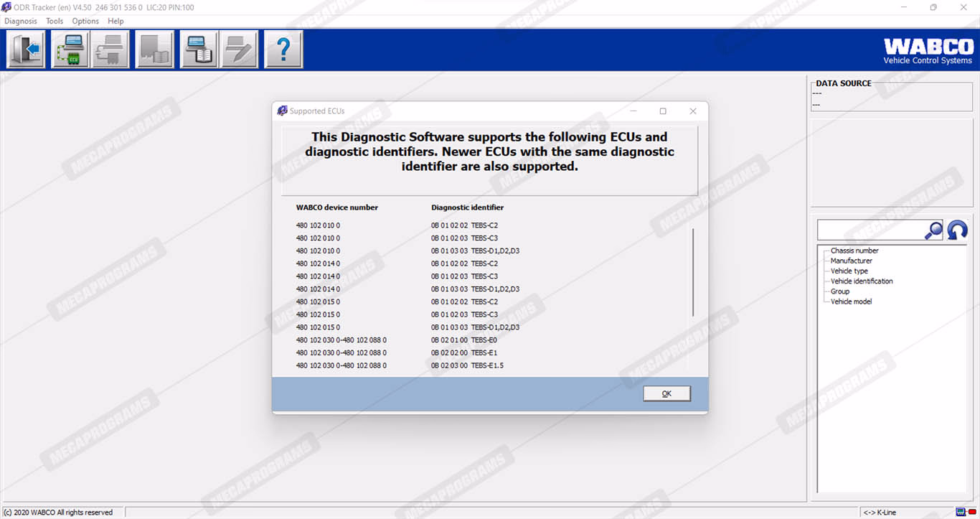Click the connection status icon in status bar

966,512
